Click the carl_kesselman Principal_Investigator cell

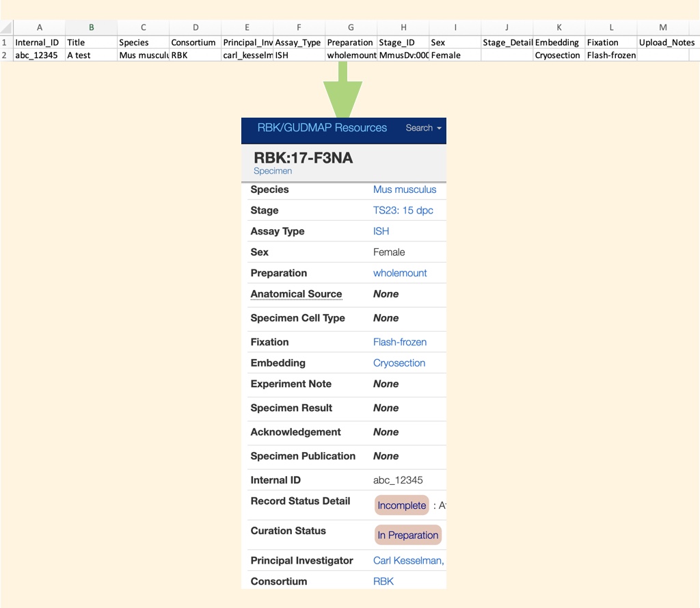[x=247, y=55]
